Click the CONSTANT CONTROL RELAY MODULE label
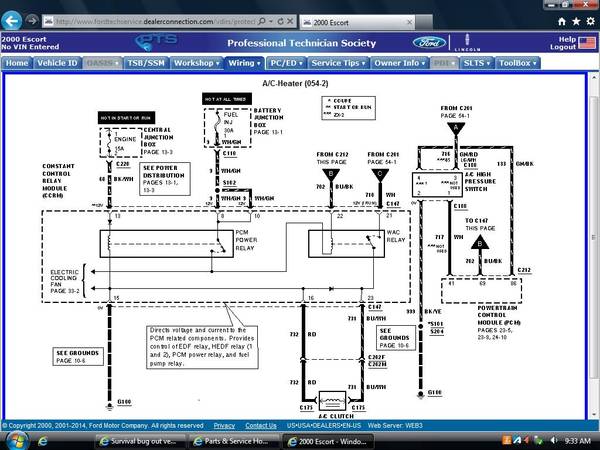The image size is (600, 450). [x=58, y=181]
